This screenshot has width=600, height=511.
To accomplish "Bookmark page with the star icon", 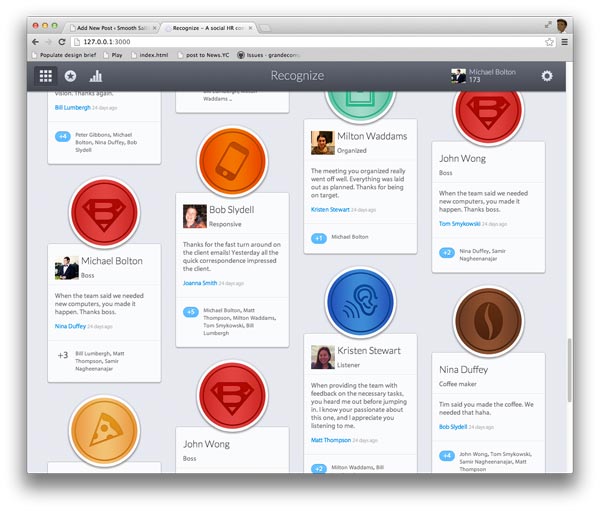I will [549, 42].
